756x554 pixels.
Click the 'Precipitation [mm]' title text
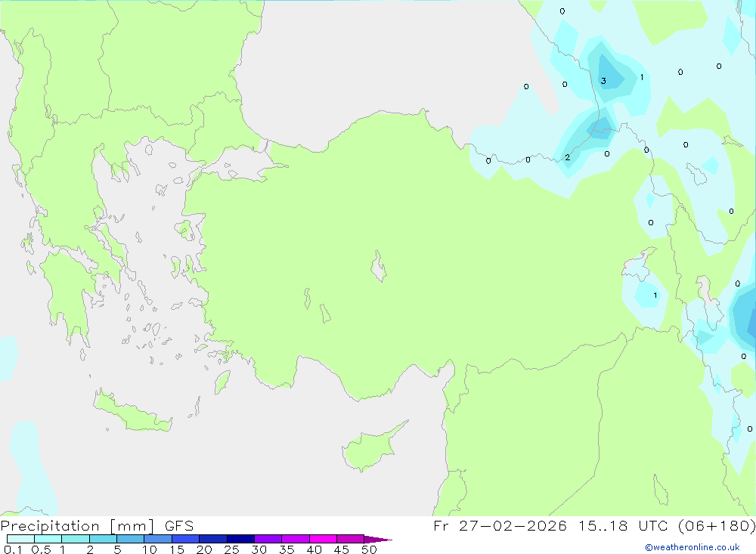tap(77, 526)
